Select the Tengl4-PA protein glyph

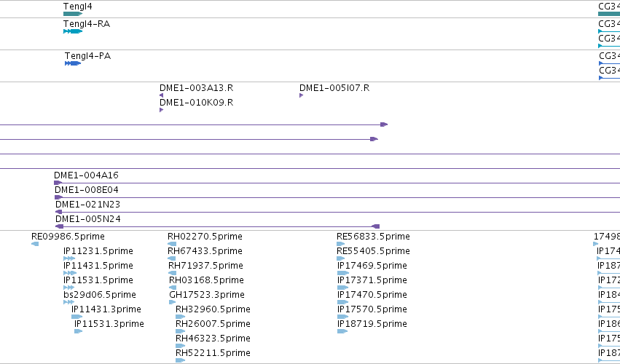(73, 63)
